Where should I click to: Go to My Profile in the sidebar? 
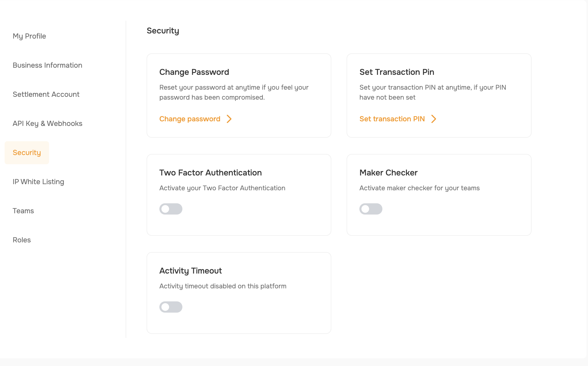29,36
